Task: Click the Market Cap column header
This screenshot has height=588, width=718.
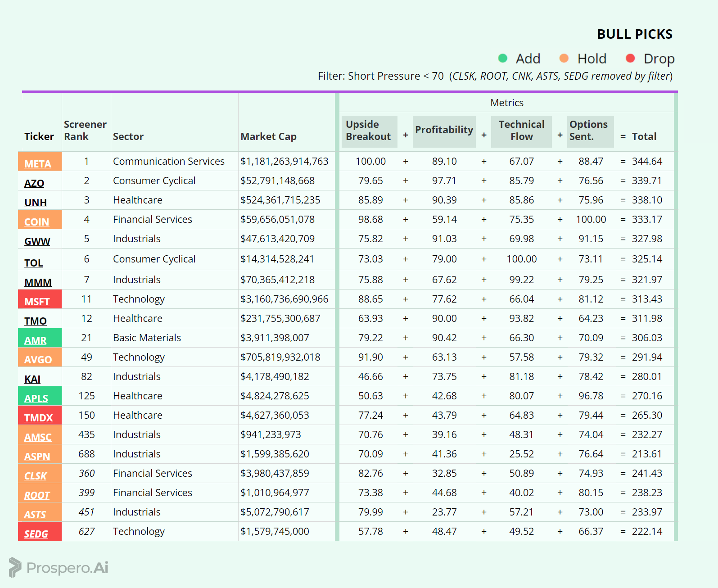Action: pyautogui.click(x=269, y=136)
